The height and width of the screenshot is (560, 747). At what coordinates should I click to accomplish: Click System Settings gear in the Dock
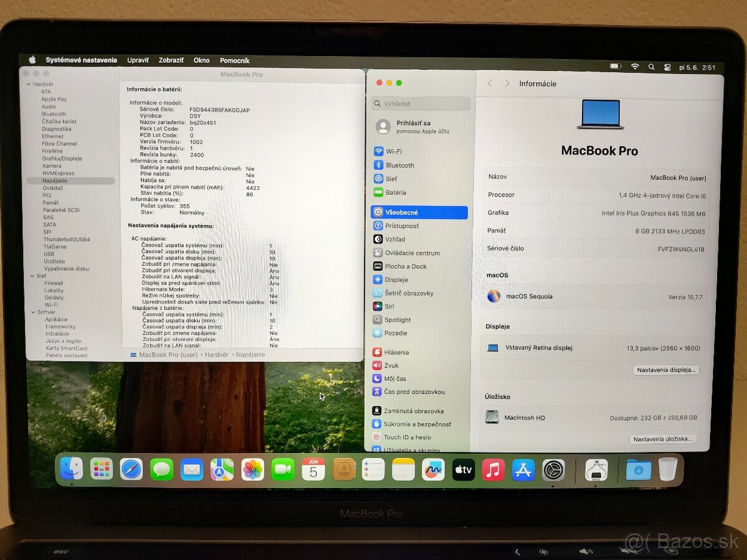tap(553, 469)
